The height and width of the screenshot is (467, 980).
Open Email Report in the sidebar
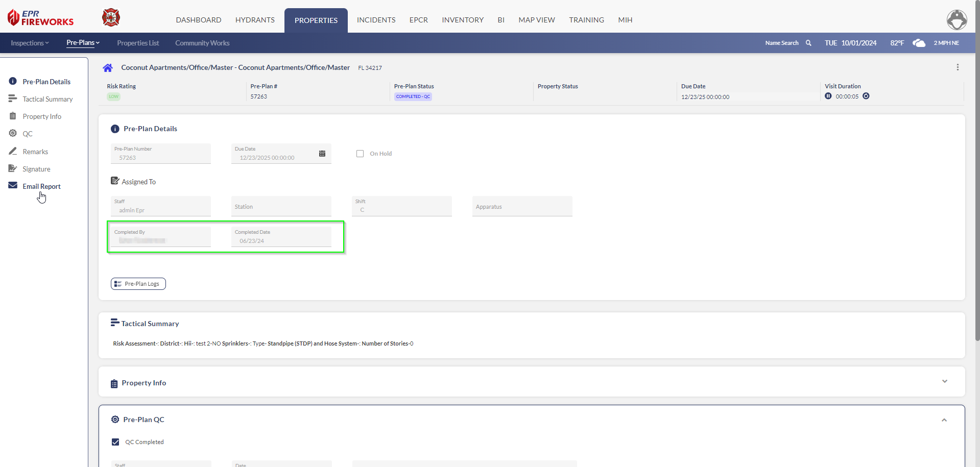coord(41,186)
